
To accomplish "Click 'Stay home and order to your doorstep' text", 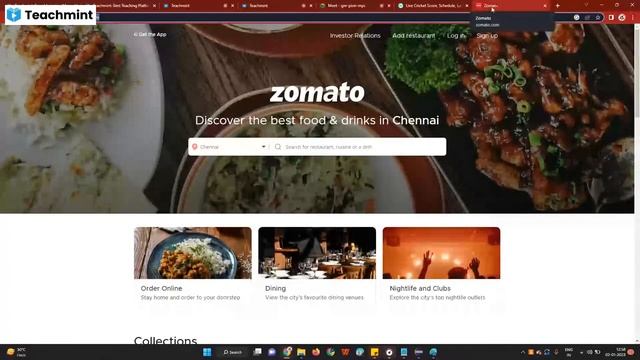I will click(190, 298).
